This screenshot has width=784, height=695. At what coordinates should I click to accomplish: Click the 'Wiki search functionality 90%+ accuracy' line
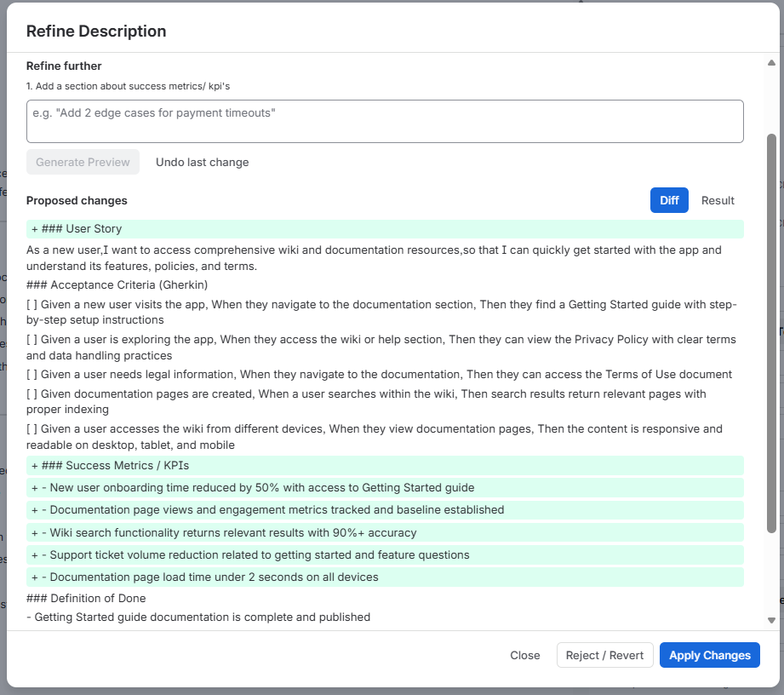[385, 532]
